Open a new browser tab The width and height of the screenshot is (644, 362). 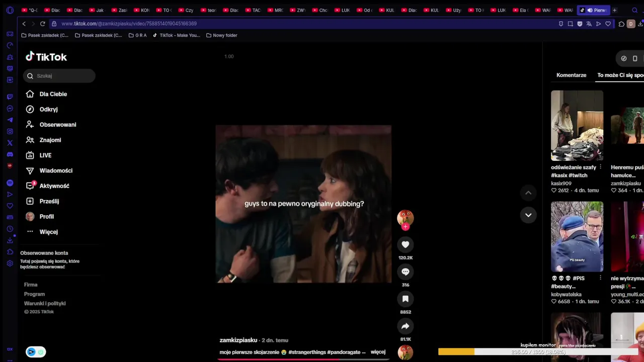coord(614,10)
